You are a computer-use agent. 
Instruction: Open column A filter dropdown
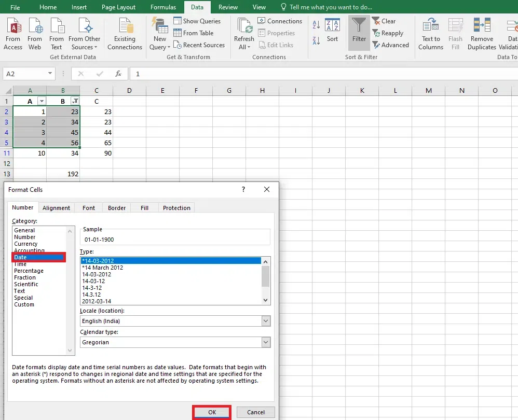coord(42,101)
